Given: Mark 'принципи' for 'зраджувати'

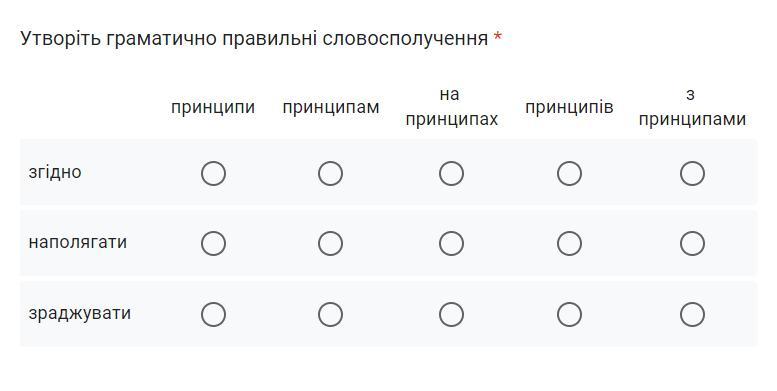Looking at the screenshot, I should 213,314.
